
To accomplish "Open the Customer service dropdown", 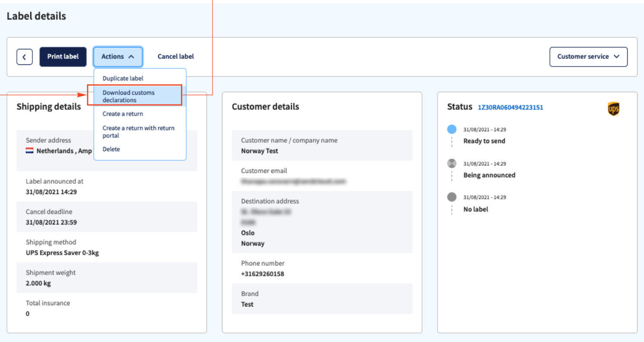I will tap(588, 57).
